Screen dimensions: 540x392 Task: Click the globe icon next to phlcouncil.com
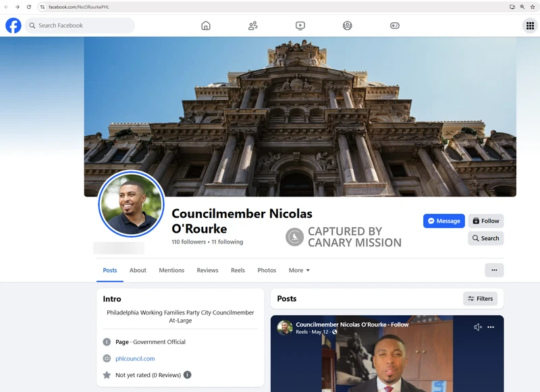107,358
